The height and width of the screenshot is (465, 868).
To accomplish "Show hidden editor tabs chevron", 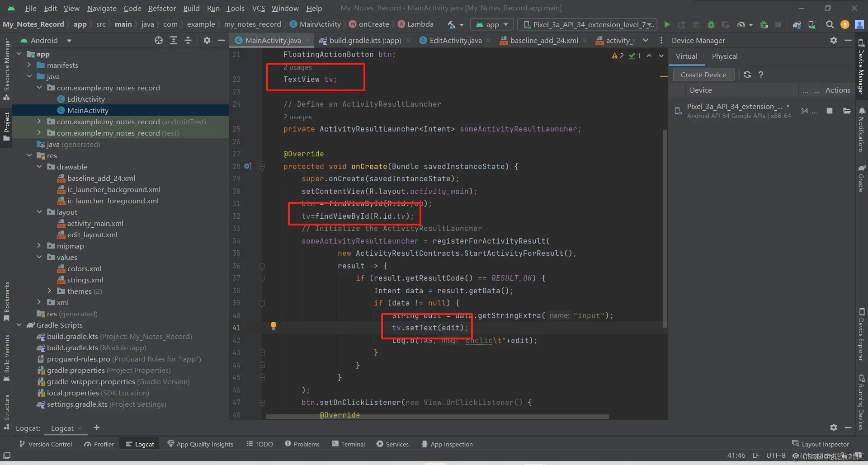I will [x=646, y=40].
